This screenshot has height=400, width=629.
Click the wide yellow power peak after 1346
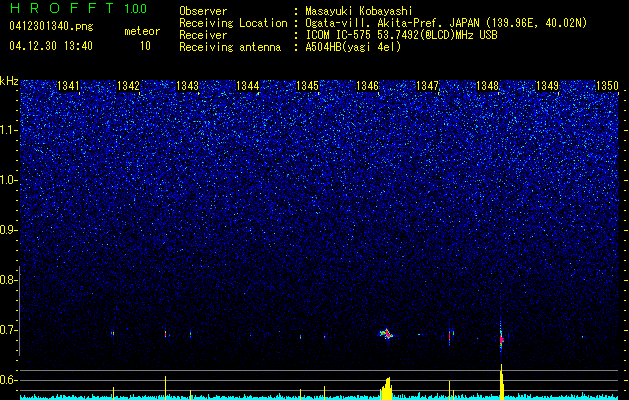[x=386, y=388]
